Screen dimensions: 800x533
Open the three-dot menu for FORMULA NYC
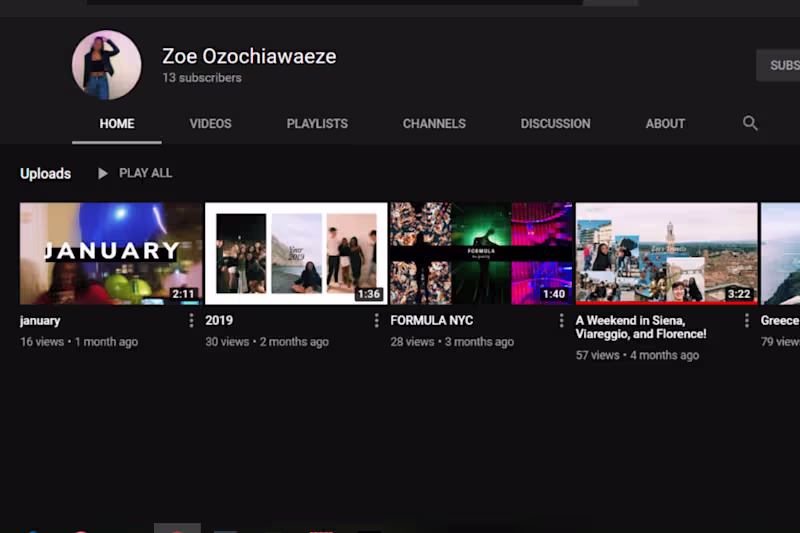point(562,320)
